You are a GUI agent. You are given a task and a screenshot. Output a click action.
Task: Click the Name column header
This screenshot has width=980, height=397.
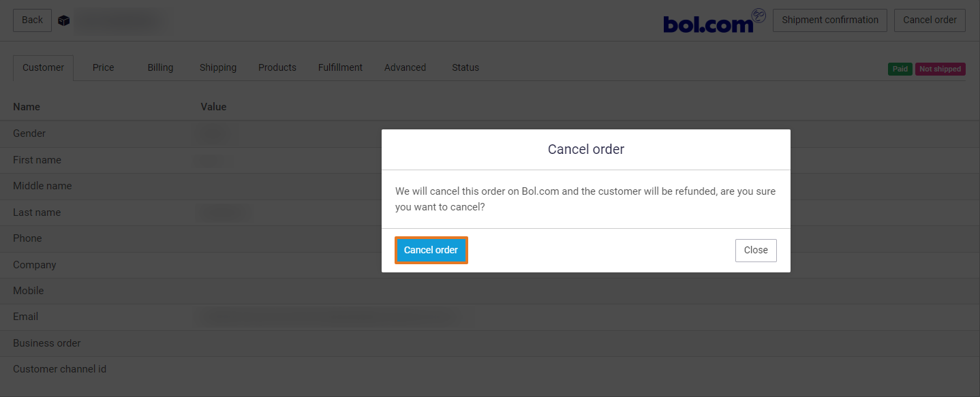point(27,107)
